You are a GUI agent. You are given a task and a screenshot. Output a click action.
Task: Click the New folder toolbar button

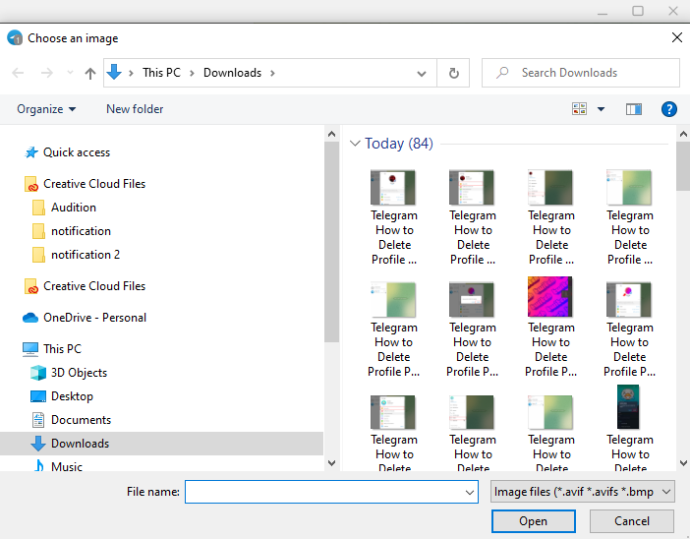pyautogui.click(x=135, y=109)
